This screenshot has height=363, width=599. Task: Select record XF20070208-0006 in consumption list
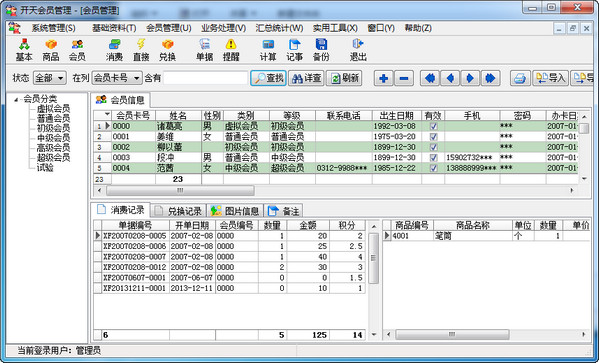click(229, 246)
